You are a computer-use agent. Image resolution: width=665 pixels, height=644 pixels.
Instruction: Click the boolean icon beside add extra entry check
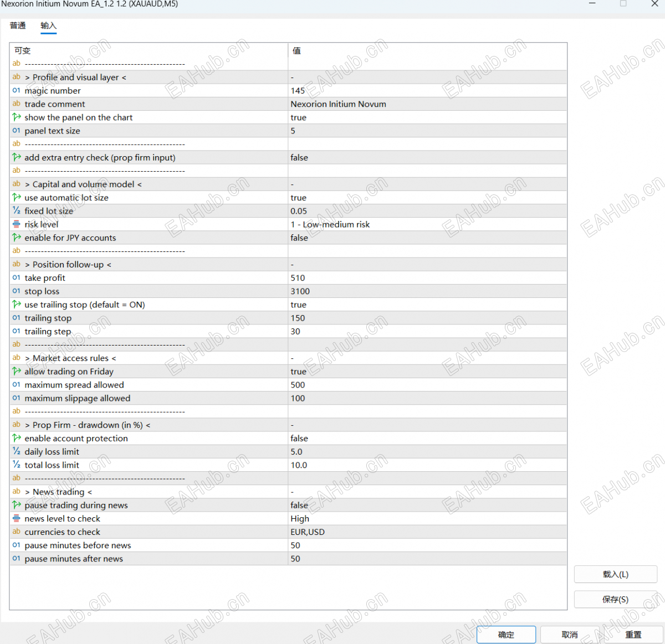(17, 157)
